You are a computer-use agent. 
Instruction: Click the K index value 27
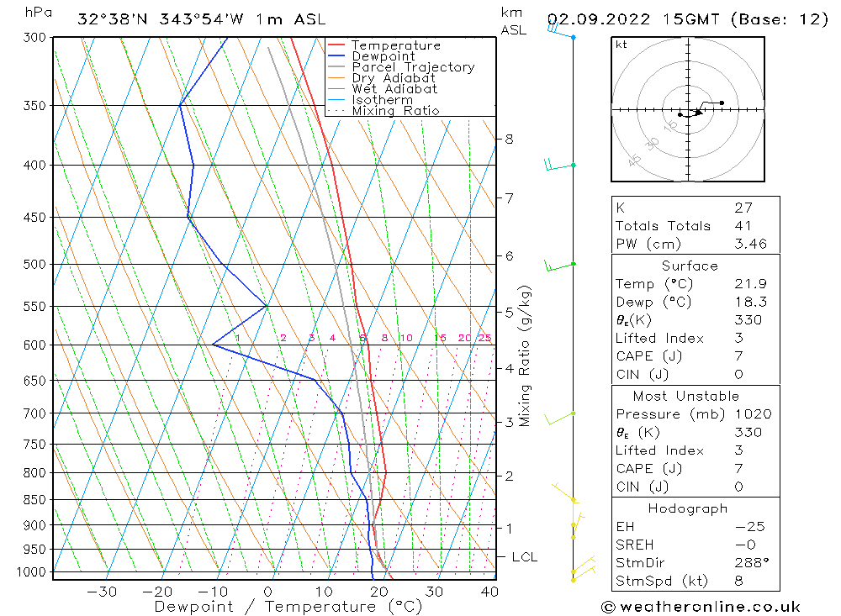pyautogui.click(x=743, y=208)
